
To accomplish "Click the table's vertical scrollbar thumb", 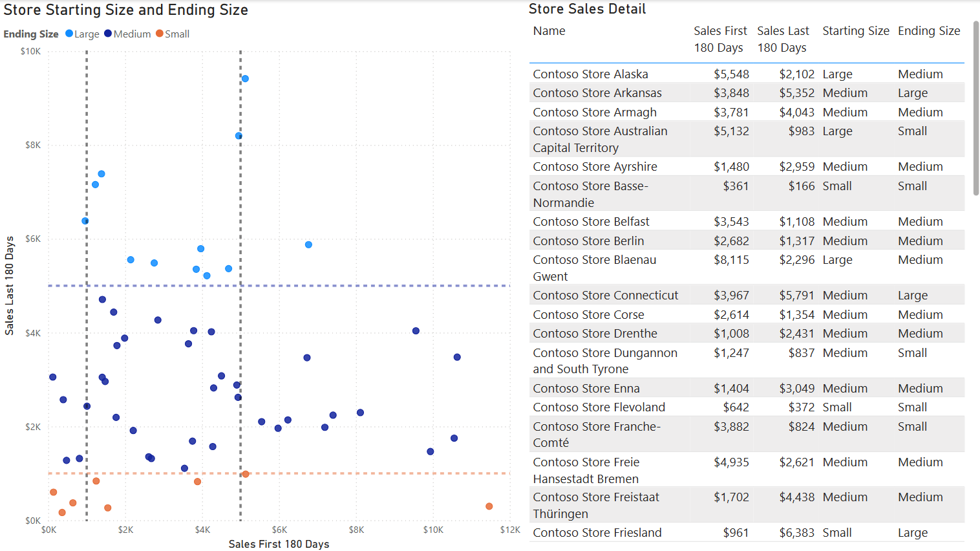I will click(x=975, y=108).
